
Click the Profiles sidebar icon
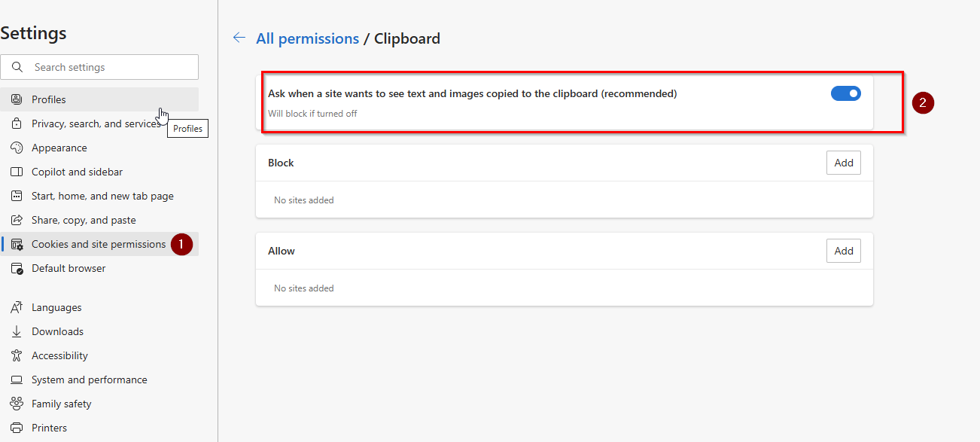point(17,99)
